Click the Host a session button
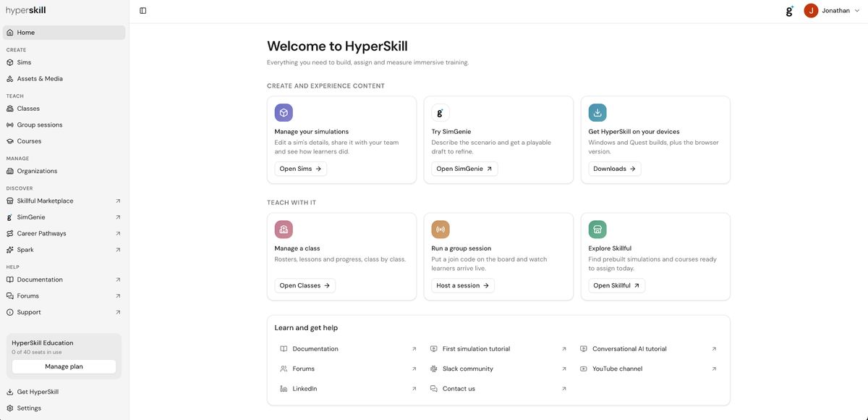The image size is (868, 420). coord(463,285)
